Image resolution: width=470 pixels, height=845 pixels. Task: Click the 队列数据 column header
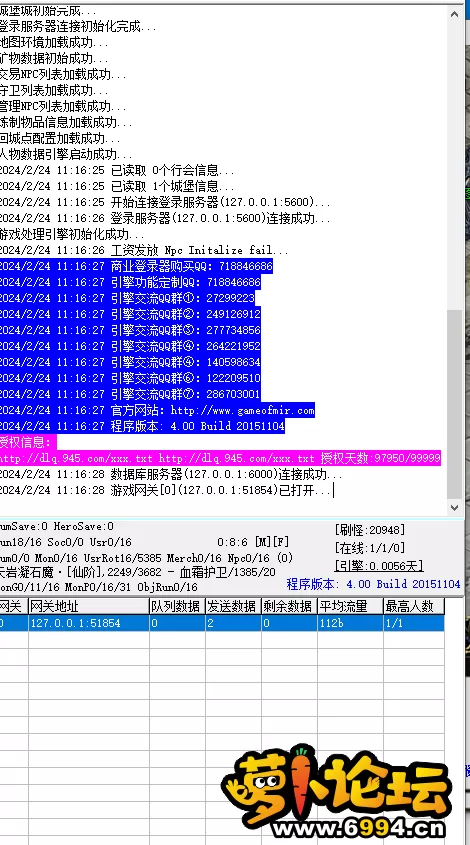pos(177,606)
